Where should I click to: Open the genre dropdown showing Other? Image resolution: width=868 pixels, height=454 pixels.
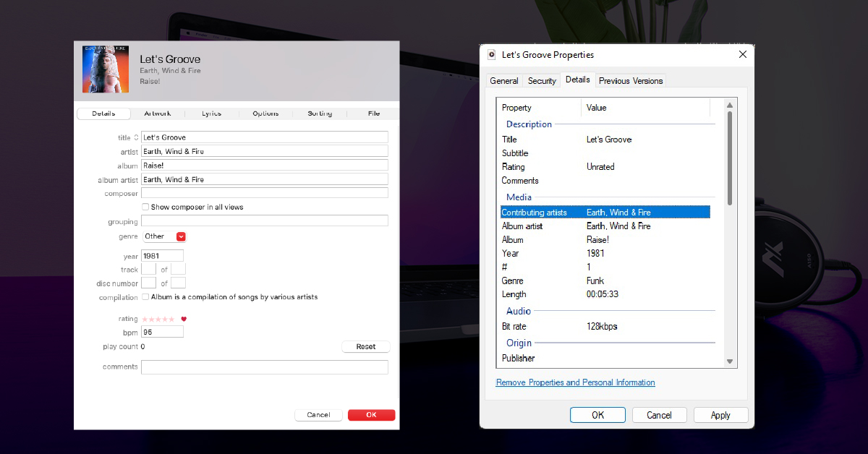pyautogui.click(x=181, y=236)
